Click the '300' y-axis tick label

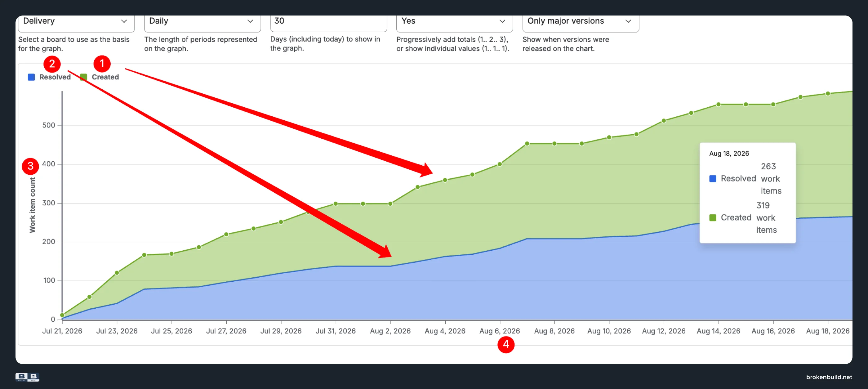[x=48, y=203]
